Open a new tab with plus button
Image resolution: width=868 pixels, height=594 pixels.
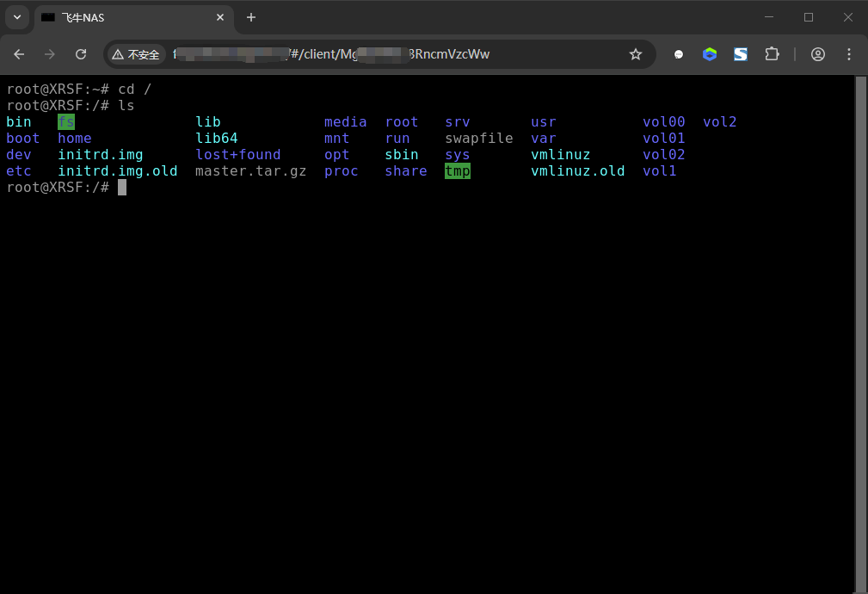point(251,17)
